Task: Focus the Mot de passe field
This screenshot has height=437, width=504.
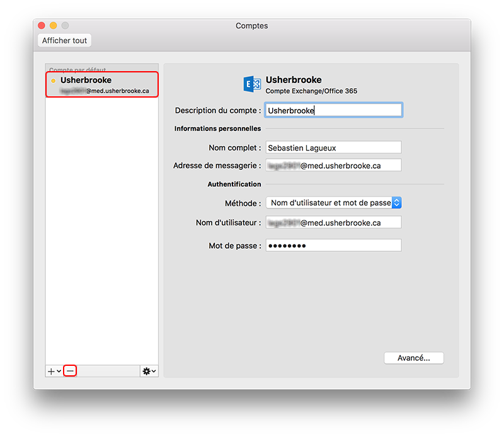Action: [333, 246]
